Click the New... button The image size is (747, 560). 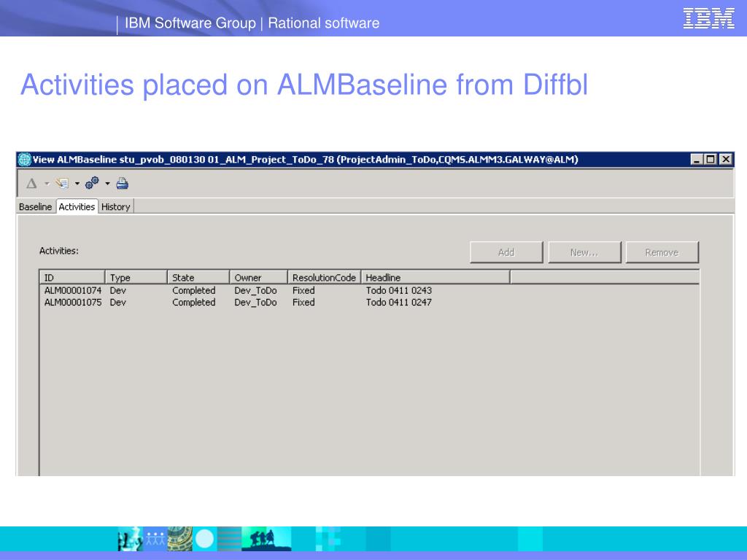pyautogui.click(x=584, y=252)
